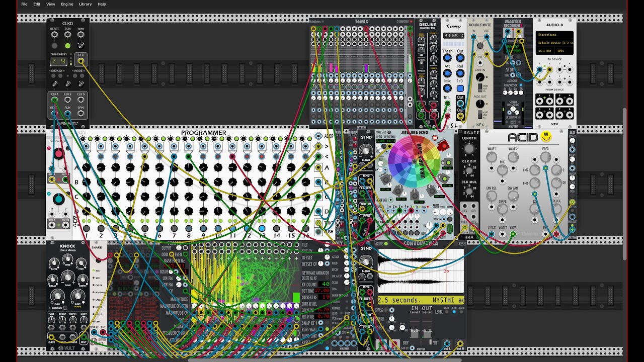Click the Programmer TRIG button
Screen dimensions: 644x362
(x=318, y=222)
